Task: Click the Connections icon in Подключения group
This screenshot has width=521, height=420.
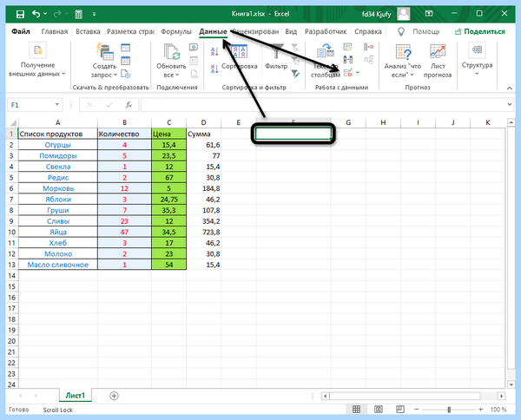Action: pos(194,48)
